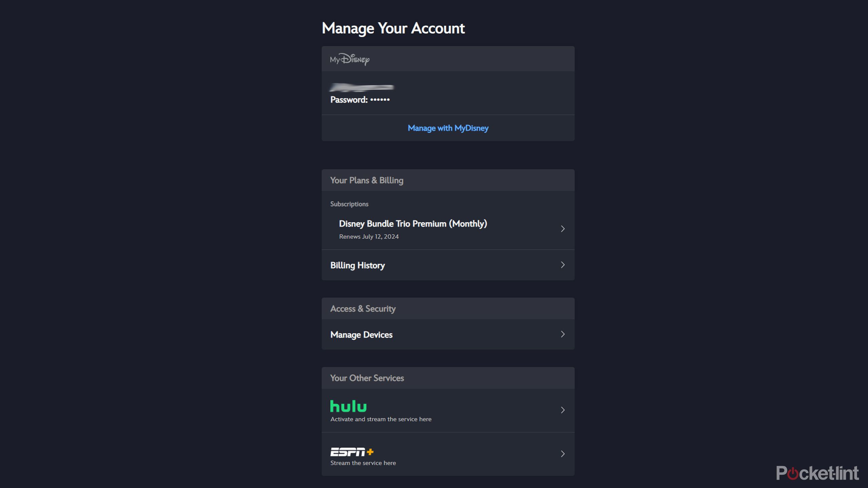Click the 'Your Other Services' header
The width and height of the screenshot is (868, 488).
pyautogui.click(x=367, y=378)
